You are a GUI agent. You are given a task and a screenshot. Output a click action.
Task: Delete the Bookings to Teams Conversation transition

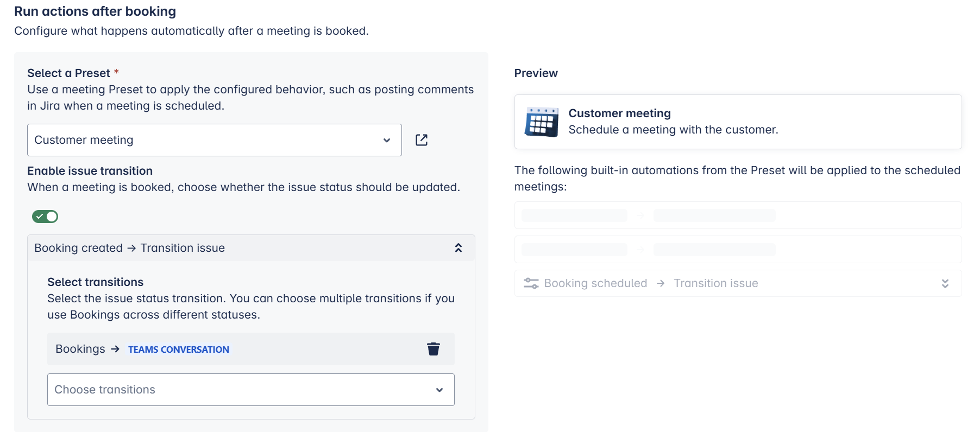pos(433,349)
